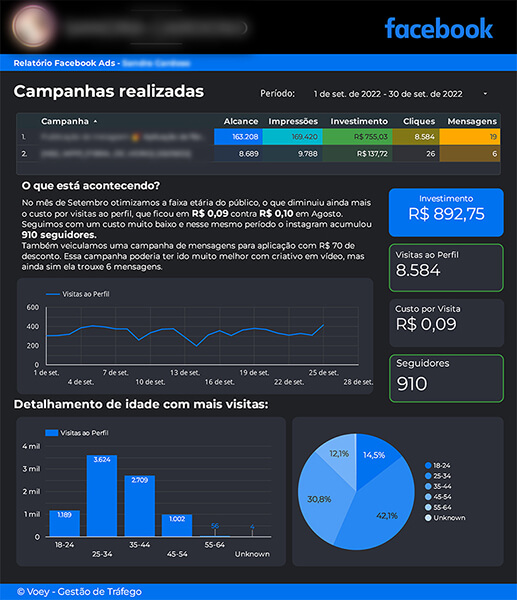Click the 35-44 bar labeled 2.709
517x600 pixels.
(x=139, y=505)
